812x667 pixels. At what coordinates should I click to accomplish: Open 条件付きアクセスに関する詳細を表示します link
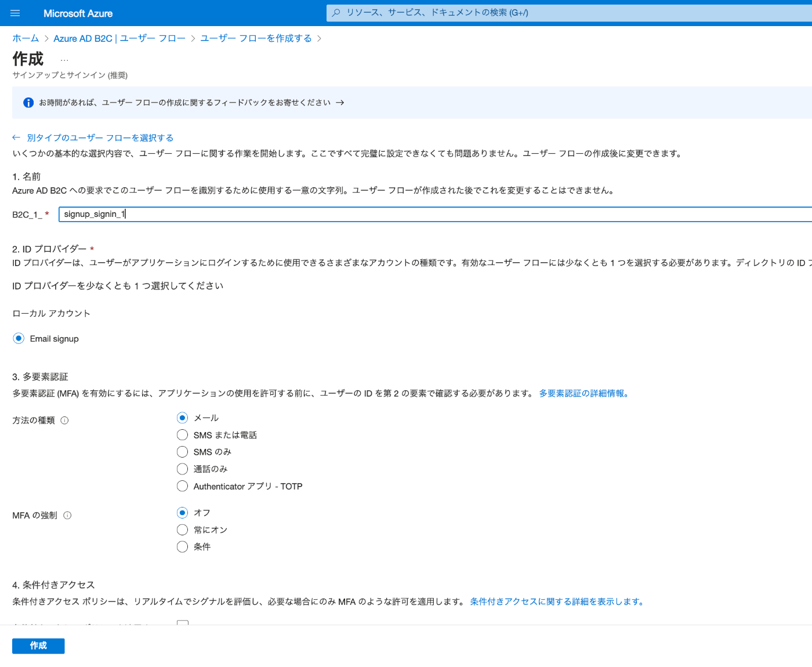(557, 601)
